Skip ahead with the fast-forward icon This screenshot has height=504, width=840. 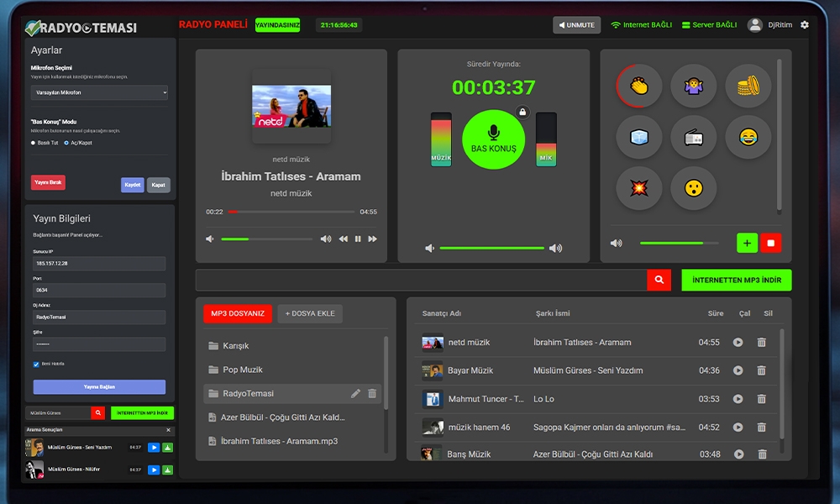(x=372, y=239)
